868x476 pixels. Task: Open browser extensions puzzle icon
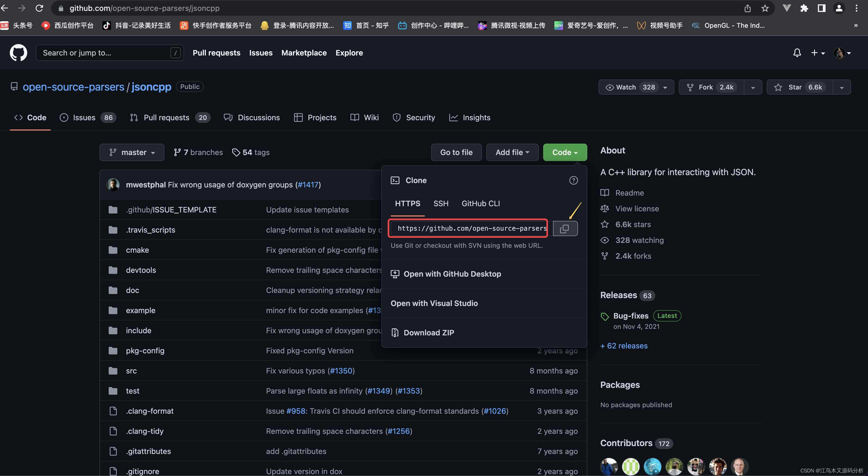pos(804,8)
